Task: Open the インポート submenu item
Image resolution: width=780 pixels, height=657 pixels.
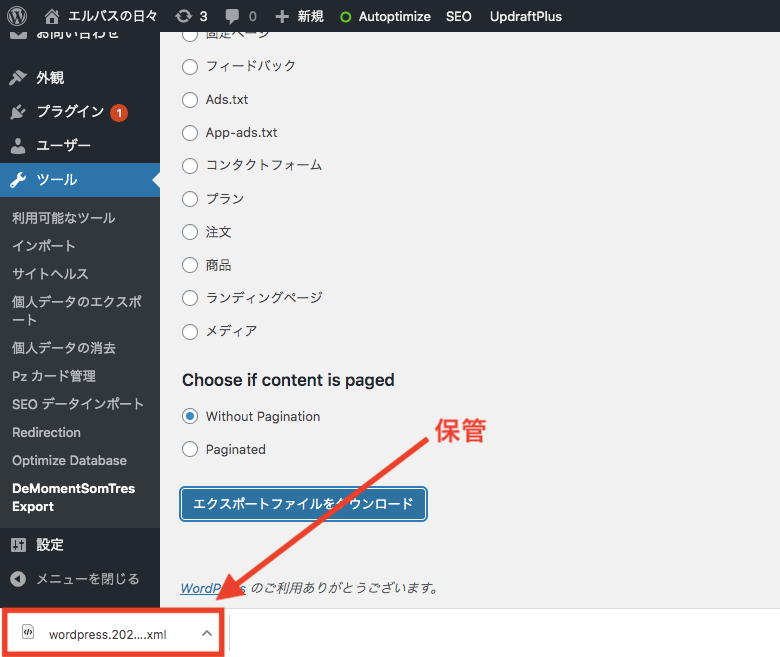Action: click(44, 246)
